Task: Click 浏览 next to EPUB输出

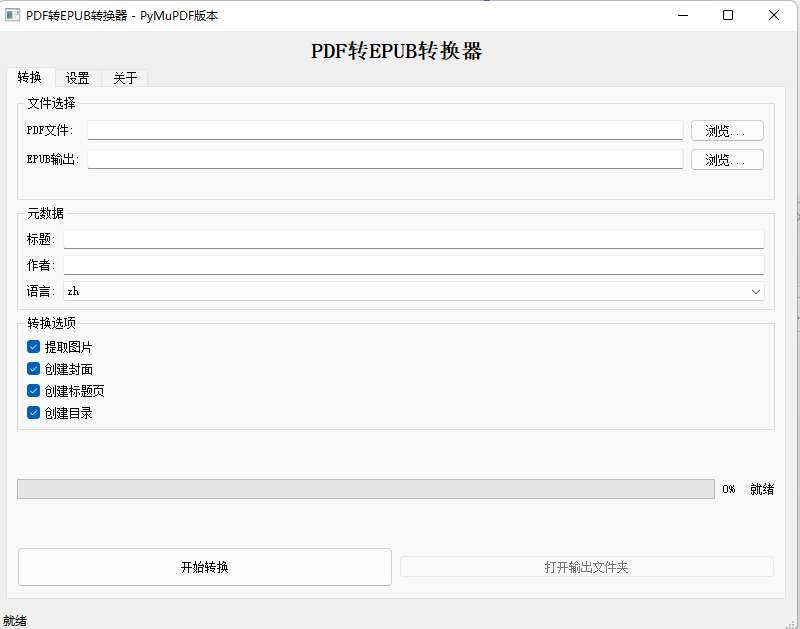Action: tap(727, 159)
